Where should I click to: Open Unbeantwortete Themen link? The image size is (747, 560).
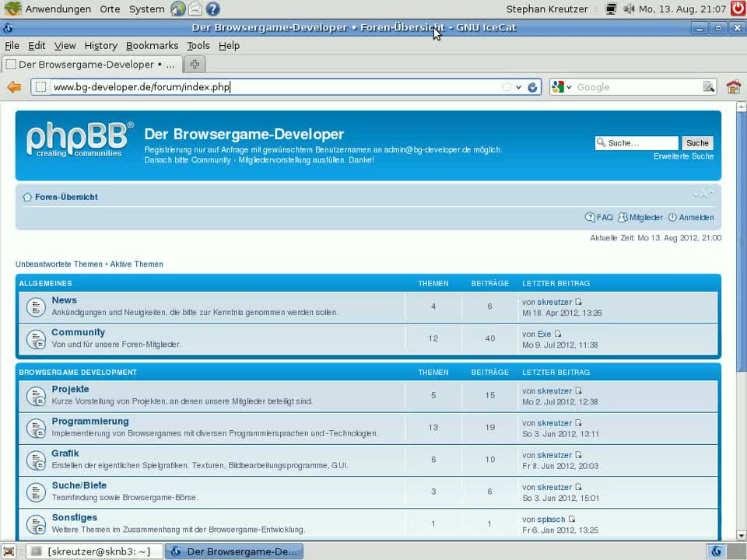(x=58, y=264)
